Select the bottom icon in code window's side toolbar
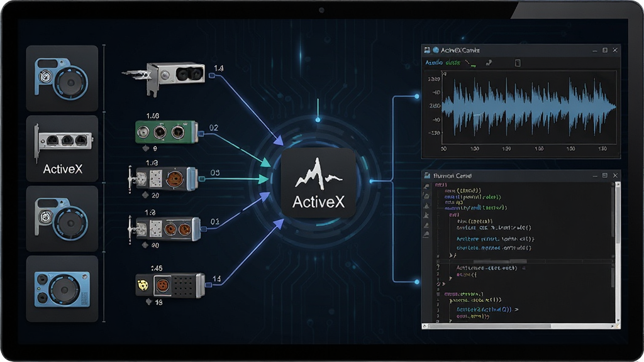Image resolution: width=644 pixels, height=362 pixels. coord(426,234)
